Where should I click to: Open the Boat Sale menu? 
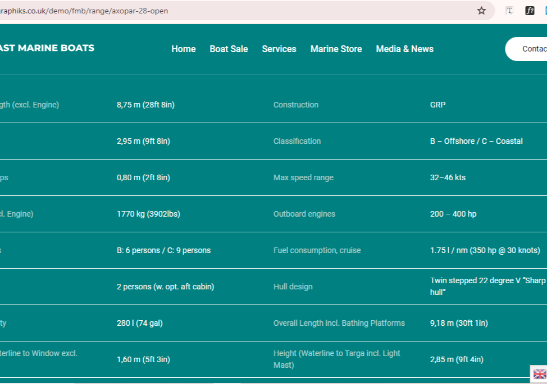point(229,49)
